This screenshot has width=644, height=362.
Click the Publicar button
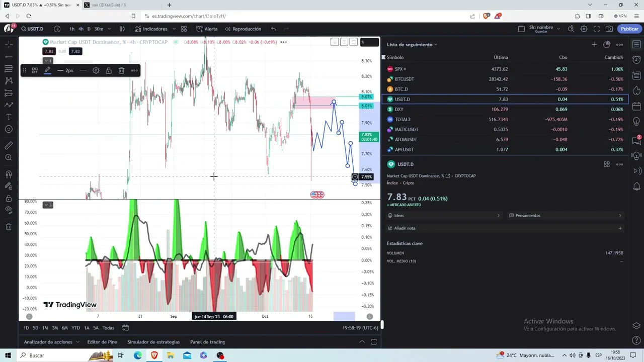tap(629, 29)
